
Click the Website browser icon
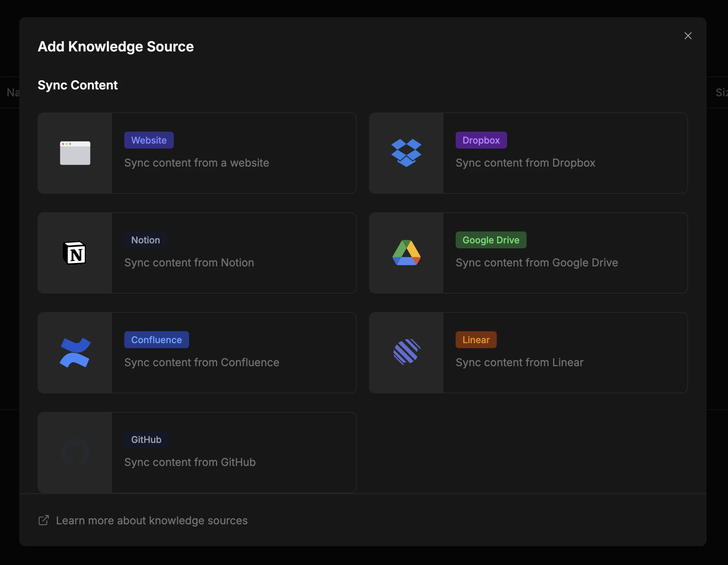[x=75, y=153]
